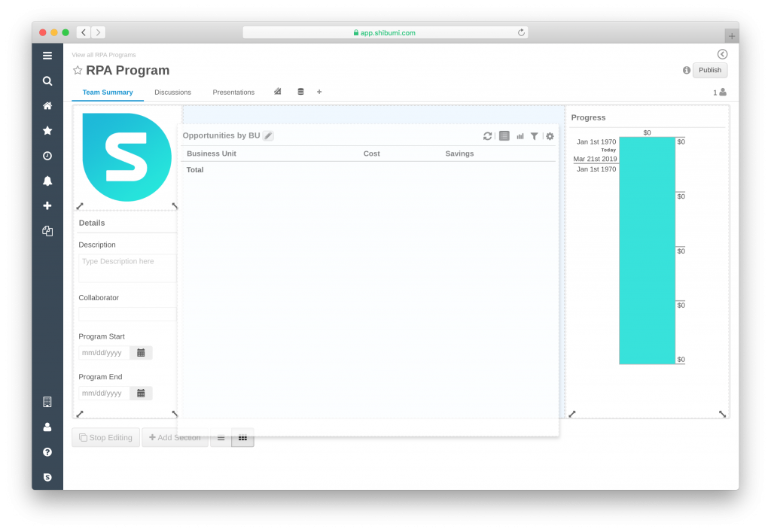Viewport: 771px width, 532px height.
Task: Edit the Opportunities by BU section title
Action: pos(268,136)
